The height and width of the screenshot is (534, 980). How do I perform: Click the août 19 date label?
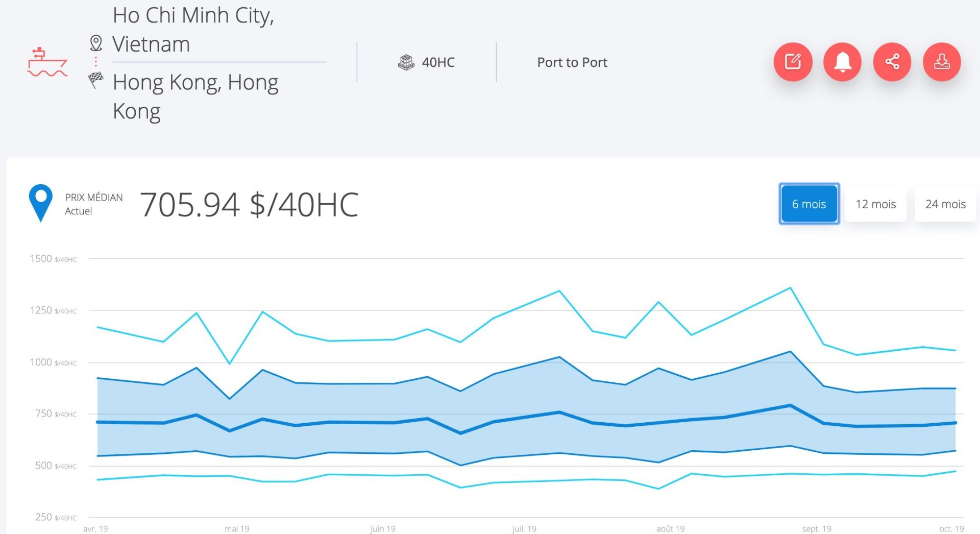click(670, 529)
